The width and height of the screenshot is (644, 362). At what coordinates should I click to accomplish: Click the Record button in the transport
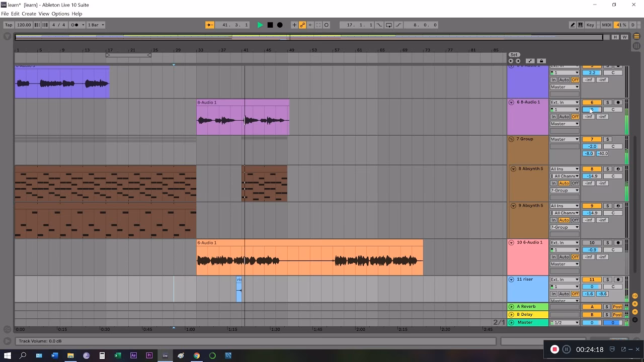280,24
